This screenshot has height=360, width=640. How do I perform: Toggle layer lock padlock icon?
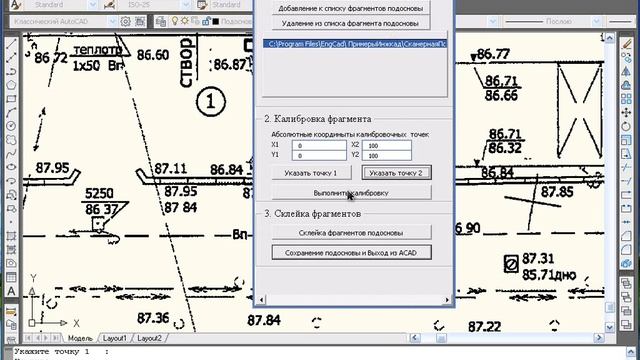[x=207, y=21]
